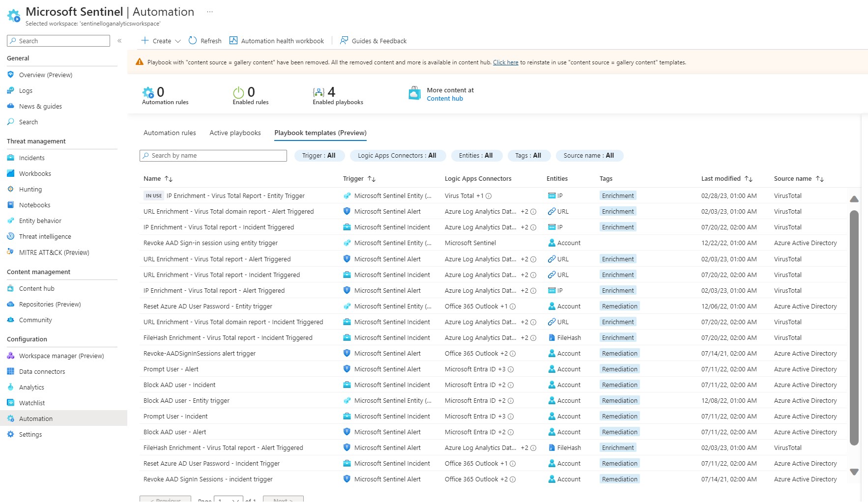Focus the Search by name field

click(213, 156)
